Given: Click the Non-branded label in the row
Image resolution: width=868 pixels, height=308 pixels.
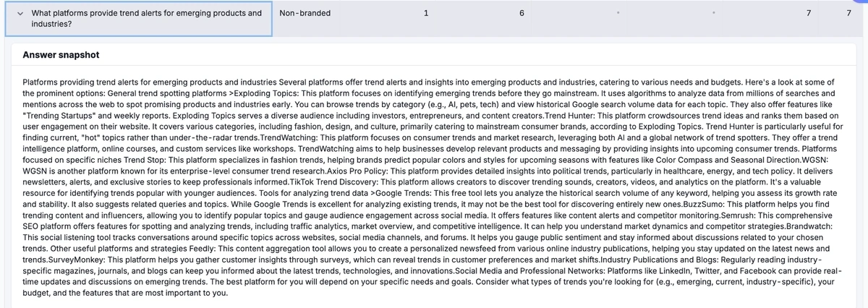Looking at the screenshot, I should [x=304, y=13].
